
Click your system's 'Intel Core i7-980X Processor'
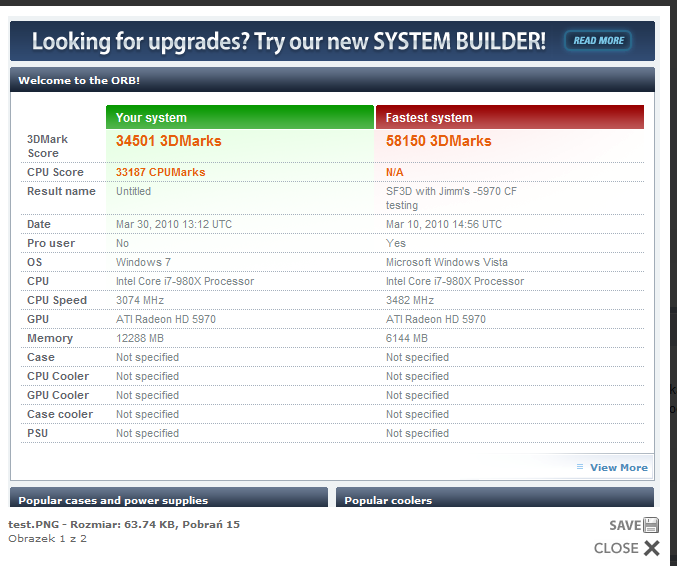185,281
